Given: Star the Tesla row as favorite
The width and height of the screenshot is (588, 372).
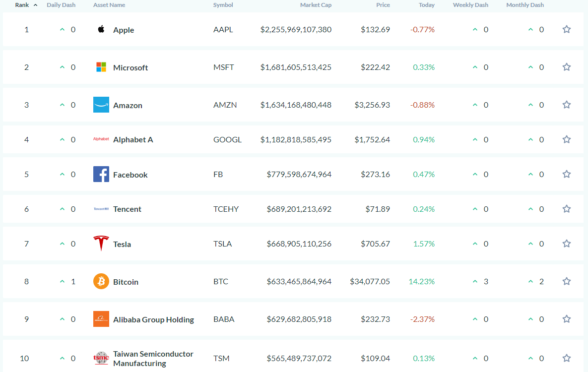Looking at the screenshot, I should coord(566,244).
